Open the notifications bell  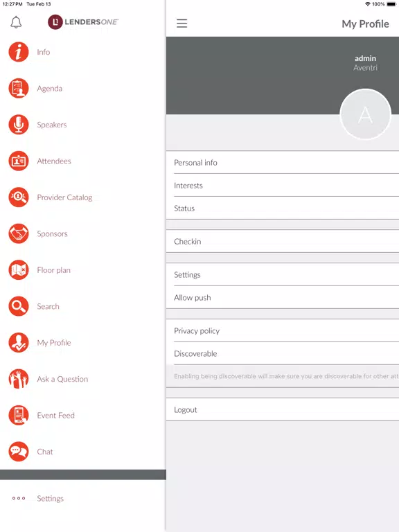pos(16,22)
